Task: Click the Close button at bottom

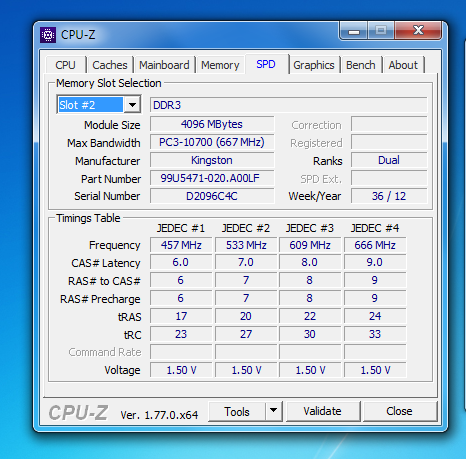Action: coord(399,411)
